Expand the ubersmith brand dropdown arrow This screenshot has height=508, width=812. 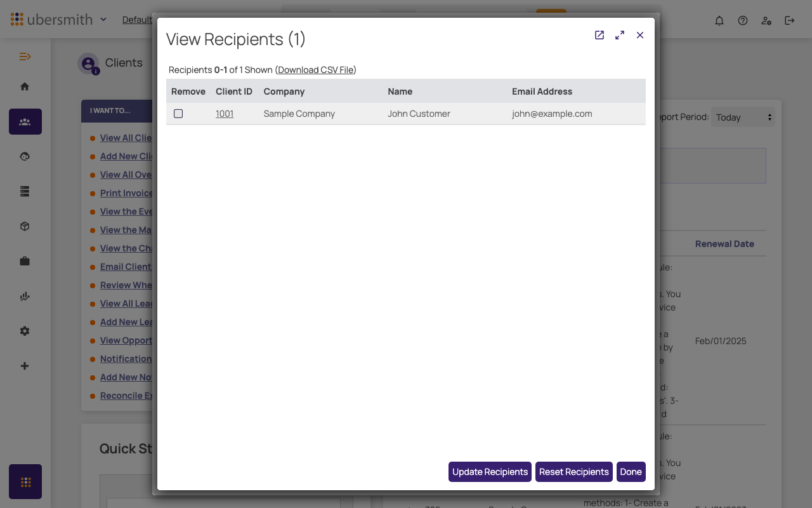point(103,20)
